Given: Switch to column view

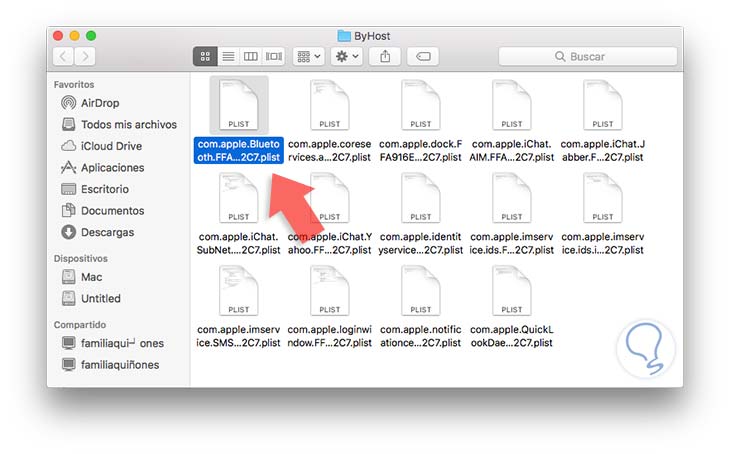Looking at the screenshot, I should [x=250, y=56].
